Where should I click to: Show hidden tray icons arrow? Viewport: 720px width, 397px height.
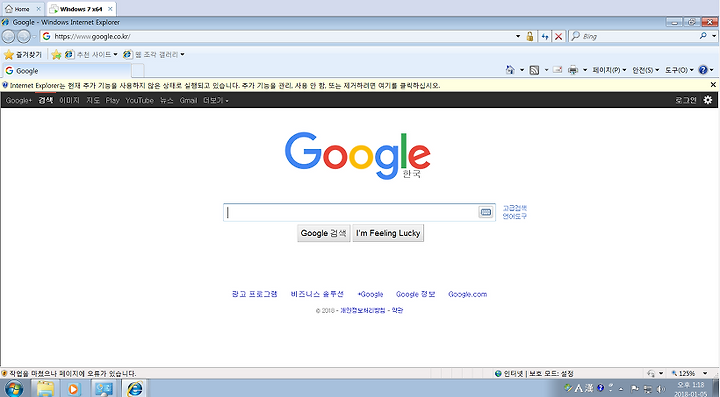pos(621,389)
